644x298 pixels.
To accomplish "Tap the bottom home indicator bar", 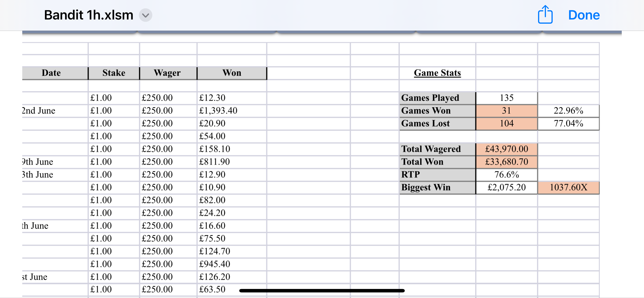I will [x=322, y=291].
